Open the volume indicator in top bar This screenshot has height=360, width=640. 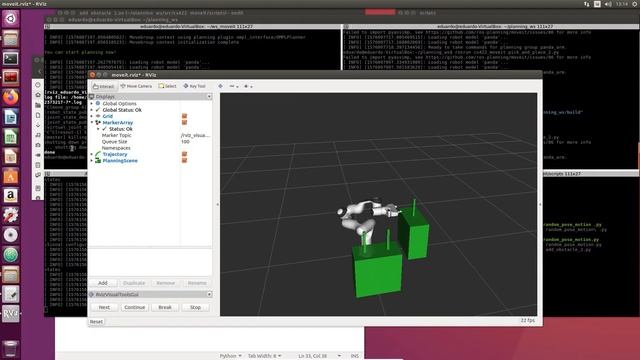[608, 4]
